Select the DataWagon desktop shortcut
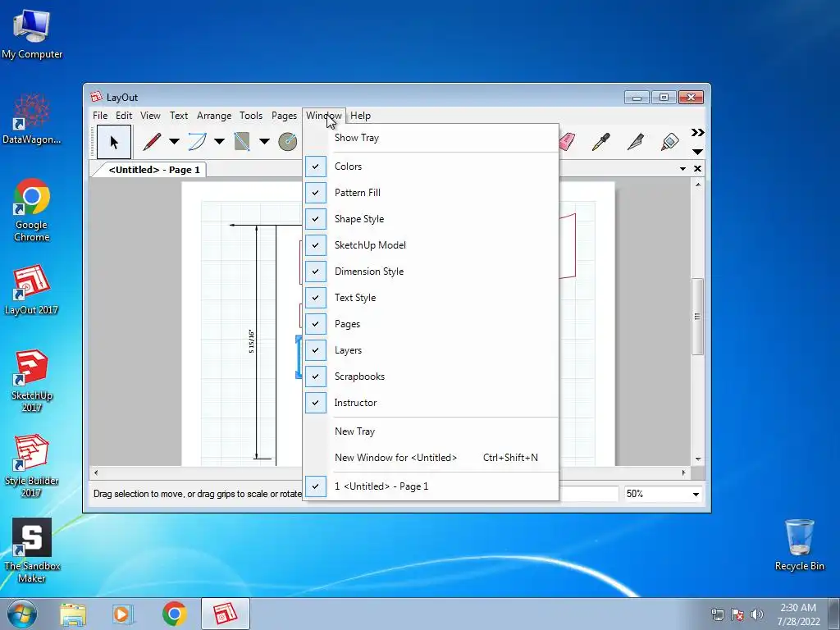The image size is (840, 630). 32,119
